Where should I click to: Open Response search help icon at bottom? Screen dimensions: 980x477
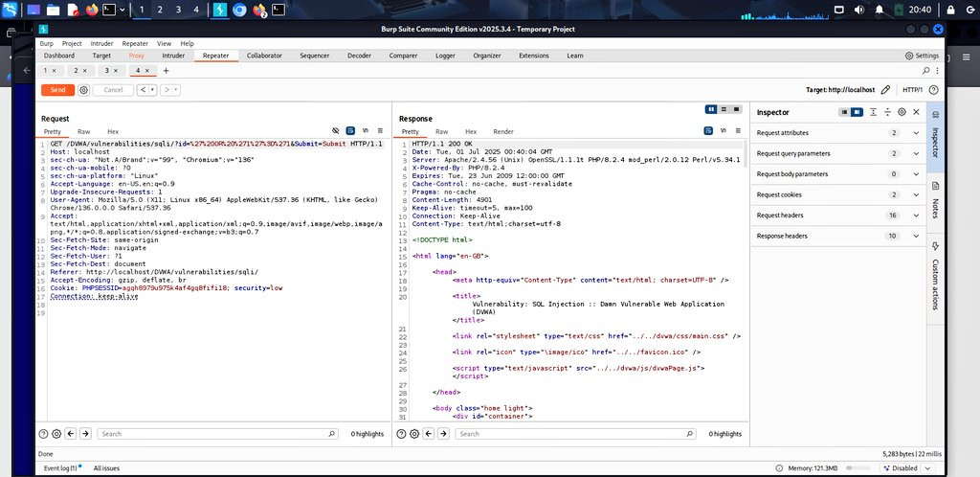[401, 433]
